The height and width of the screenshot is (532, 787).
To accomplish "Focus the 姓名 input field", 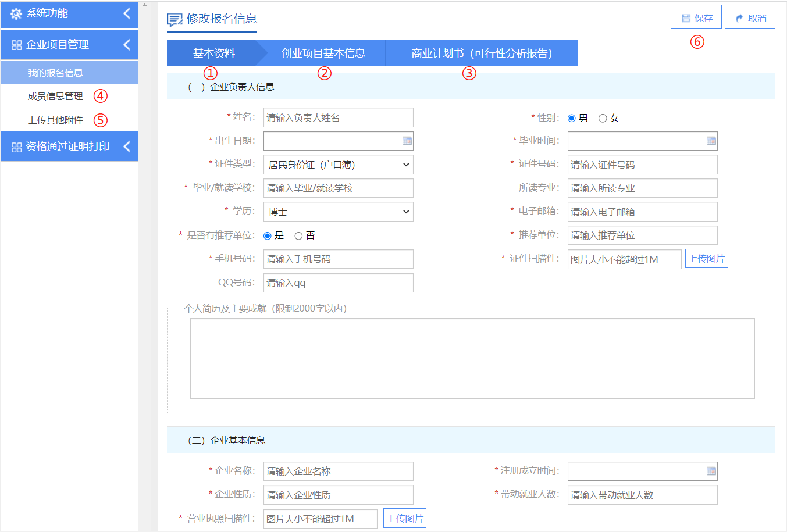I will (x=339, y=117).
